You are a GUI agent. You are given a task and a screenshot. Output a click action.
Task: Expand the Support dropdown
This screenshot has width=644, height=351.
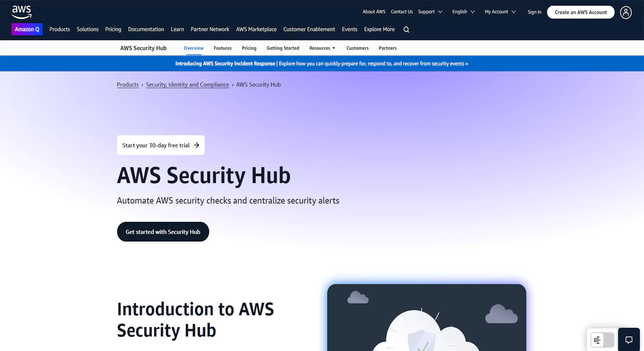point(430,12)
